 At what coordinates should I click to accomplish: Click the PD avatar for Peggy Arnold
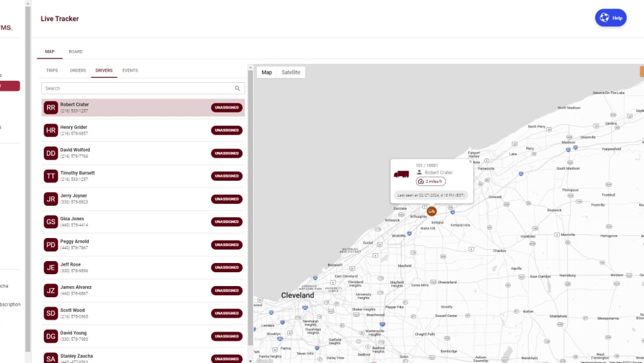[51, 245]
